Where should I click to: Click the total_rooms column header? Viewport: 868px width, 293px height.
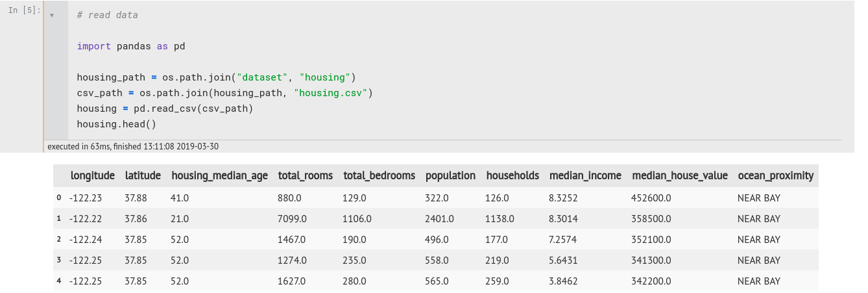306,175
